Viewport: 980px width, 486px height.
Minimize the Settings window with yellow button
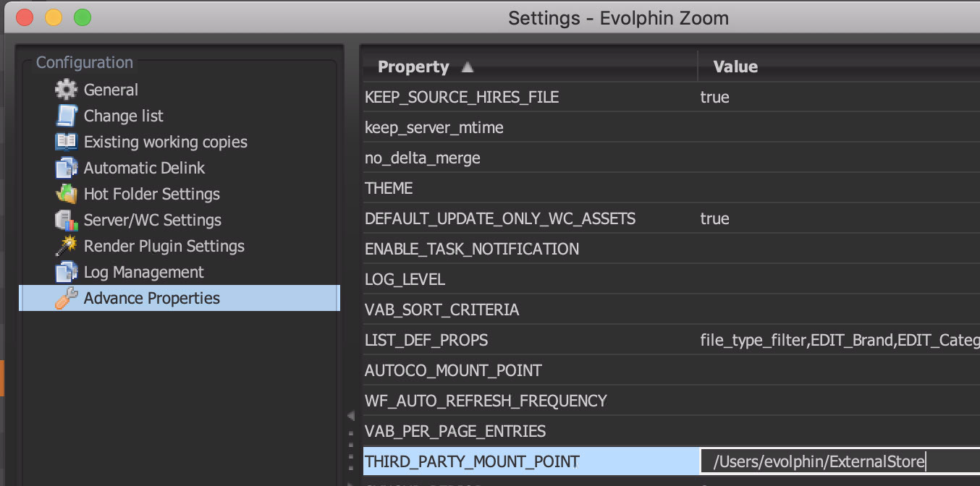[54, 17]
